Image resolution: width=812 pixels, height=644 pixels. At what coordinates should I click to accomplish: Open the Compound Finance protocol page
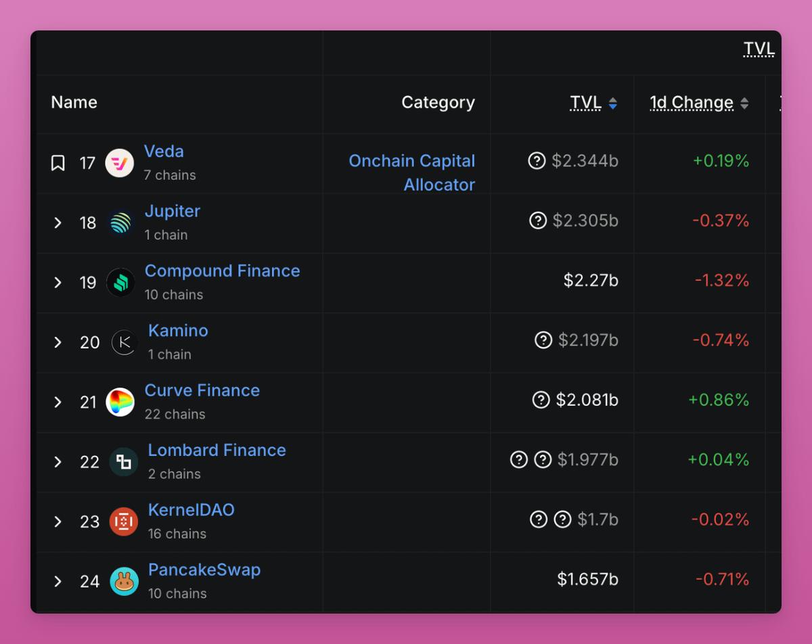click(222, 271)
